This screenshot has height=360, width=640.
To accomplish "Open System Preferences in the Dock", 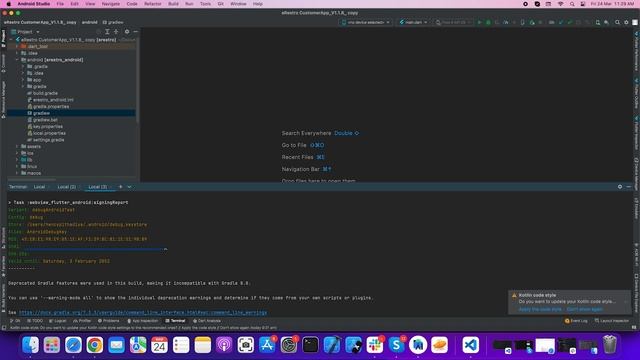I will point(289,345).
